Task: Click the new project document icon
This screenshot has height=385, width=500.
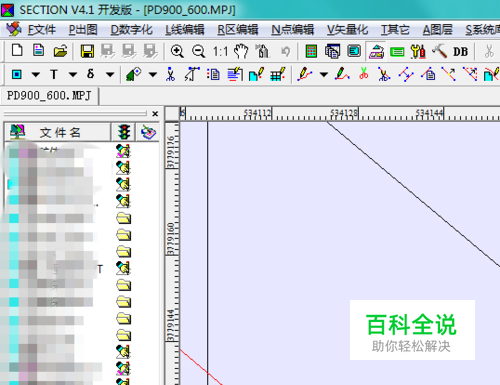Action: coord(39,51)
